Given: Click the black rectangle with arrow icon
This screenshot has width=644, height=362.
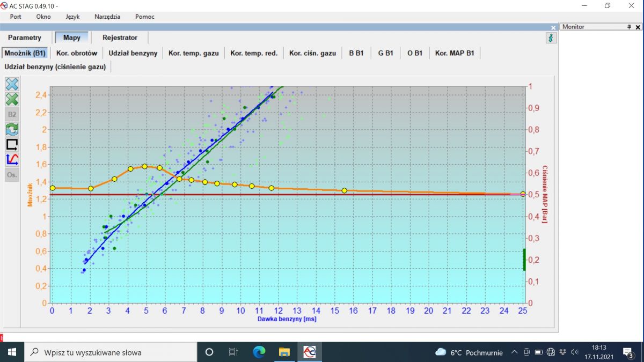Looking at the screenshot, I should (x=12, y=144).
